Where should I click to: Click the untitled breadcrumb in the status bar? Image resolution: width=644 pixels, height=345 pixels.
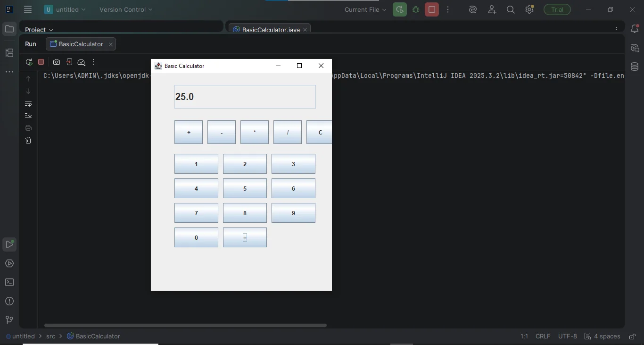[20, 337]
